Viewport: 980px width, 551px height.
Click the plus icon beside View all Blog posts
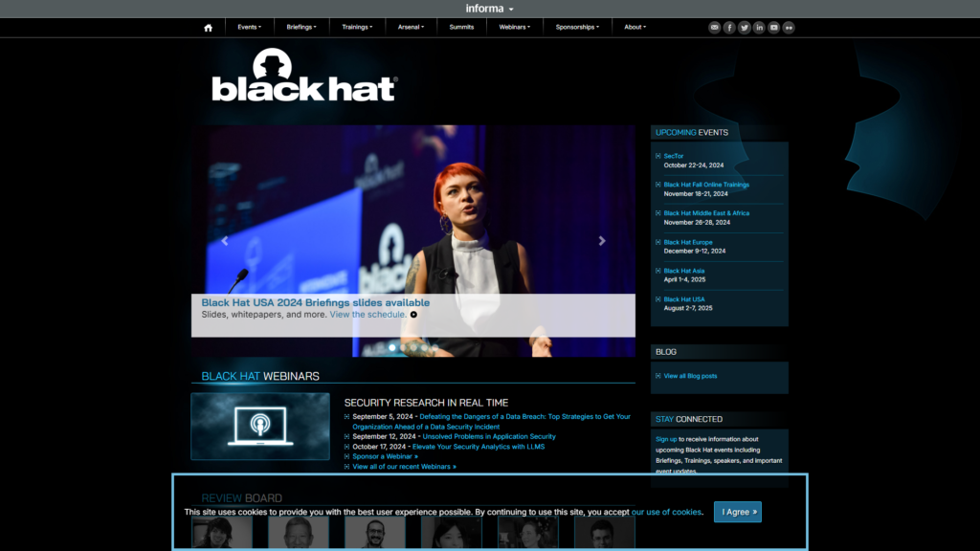(658, 376)
